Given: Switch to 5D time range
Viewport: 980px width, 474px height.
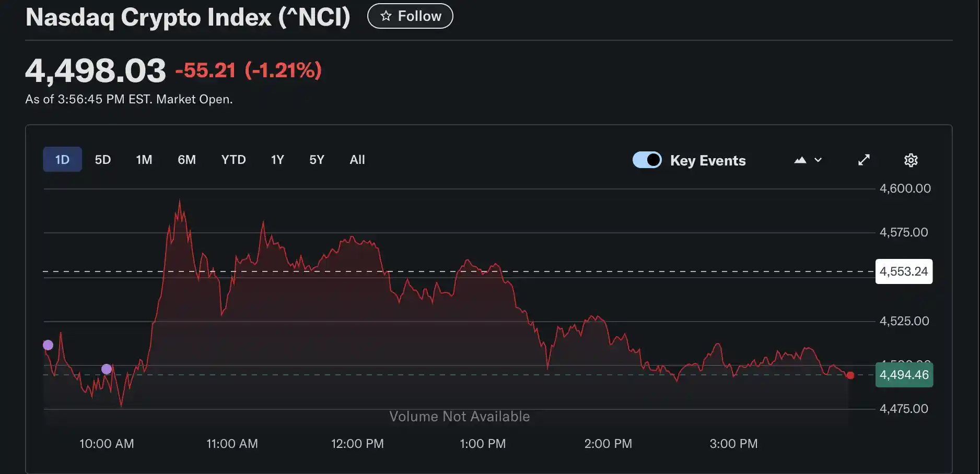Looking at the screenshot, I should [103, 160].
